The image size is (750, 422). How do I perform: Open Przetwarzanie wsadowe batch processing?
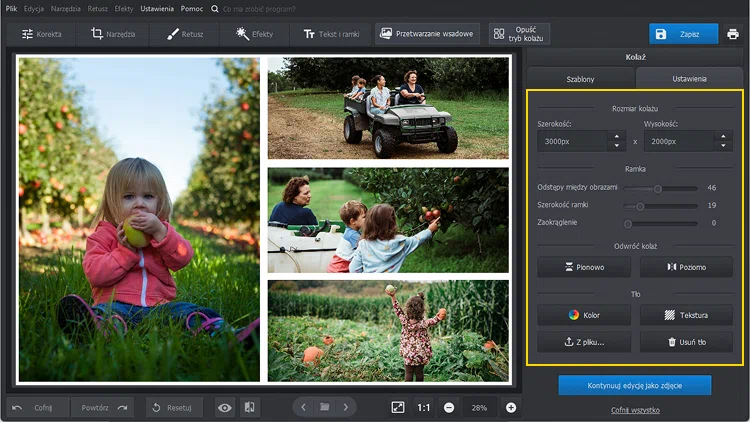[427, 34]
